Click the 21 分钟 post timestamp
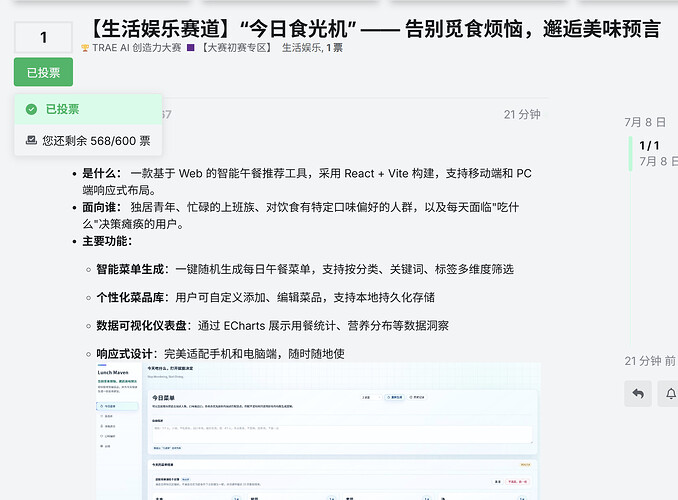 point(522,114)
